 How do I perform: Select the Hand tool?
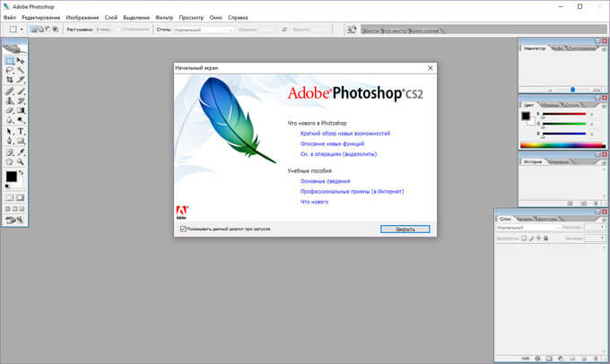point(10,161)
